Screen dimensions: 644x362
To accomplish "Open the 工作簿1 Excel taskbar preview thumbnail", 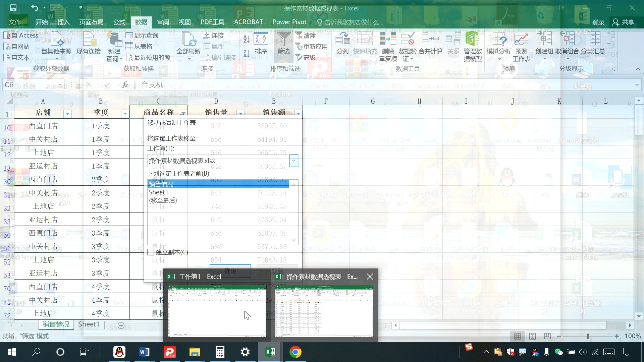I will click(216, 312).
